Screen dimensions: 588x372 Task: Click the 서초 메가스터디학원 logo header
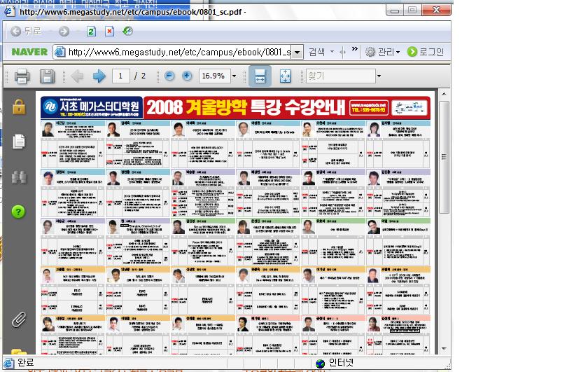coord(92,108)
